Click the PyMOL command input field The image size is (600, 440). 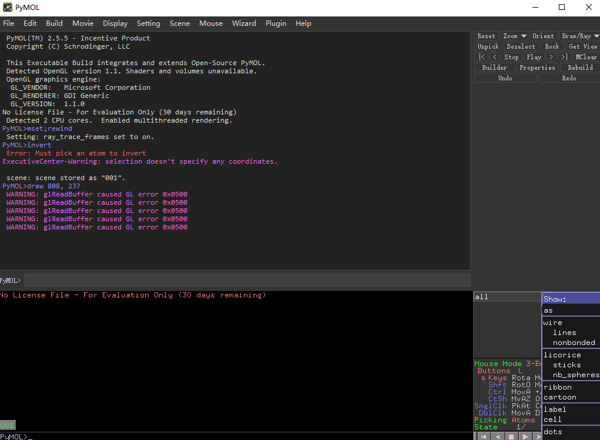coord(240,281)
